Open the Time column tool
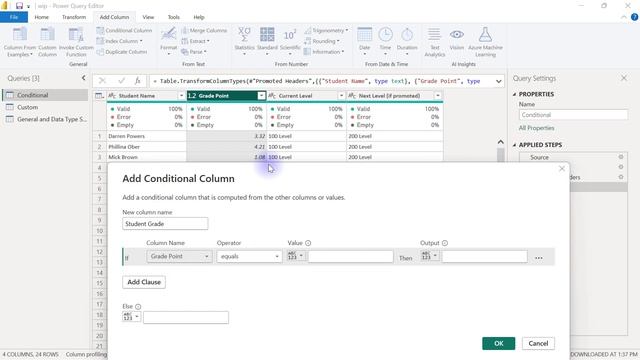Screen dimensions: 640x360 [385, 42]
